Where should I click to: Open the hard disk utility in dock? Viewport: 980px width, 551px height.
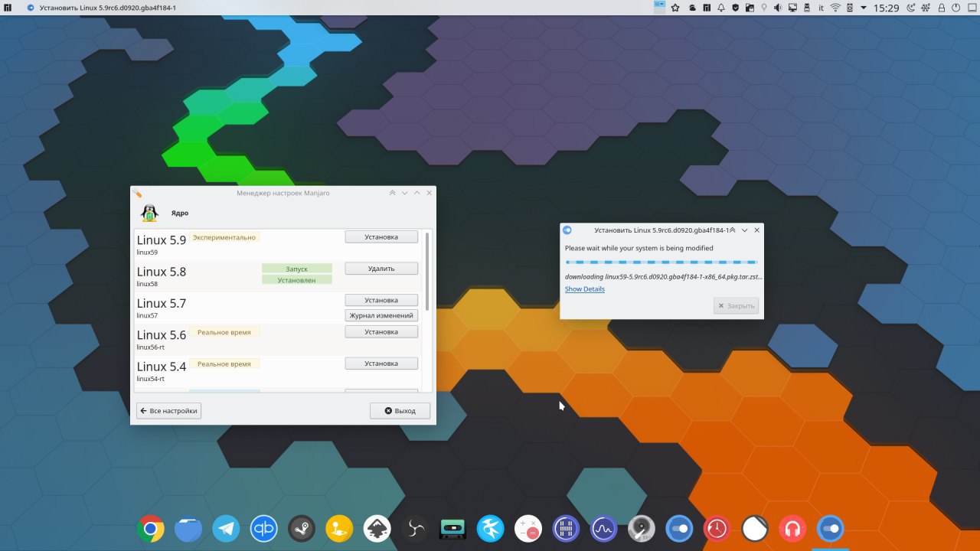click(x=641, y=528)
